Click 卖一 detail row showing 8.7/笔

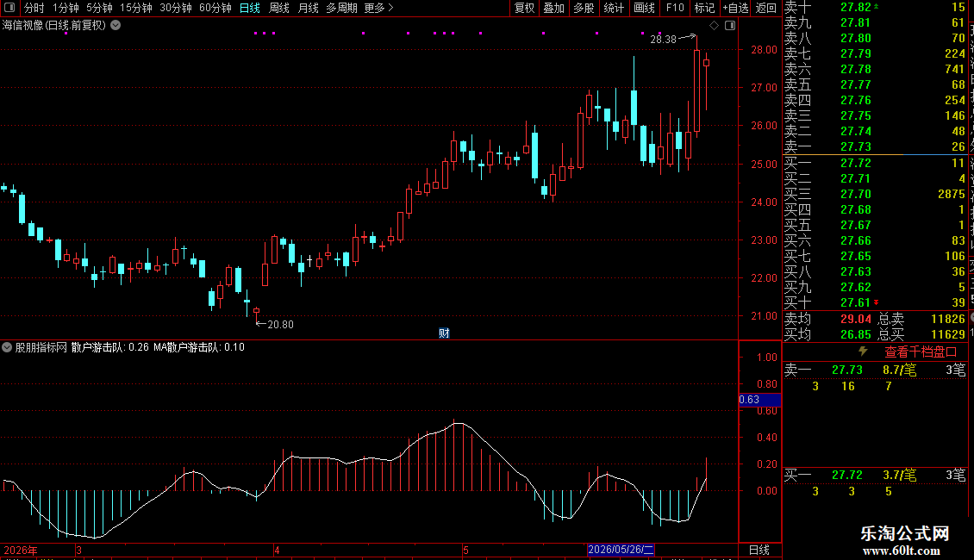point(875,370)
